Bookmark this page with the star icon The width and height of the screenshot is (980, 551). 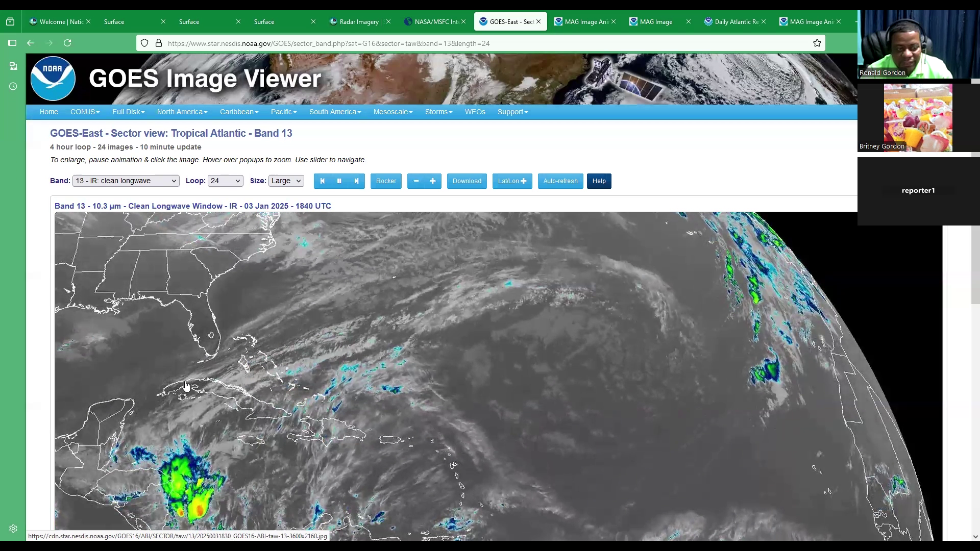coord(817,43)
